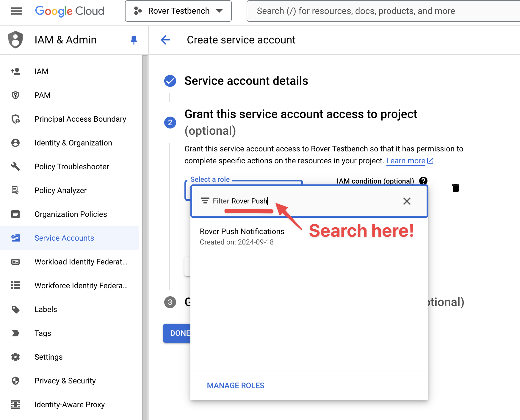Open the Rover Testbench project selector
Viewport: 520px width, 420px height.
coord(178,11)
